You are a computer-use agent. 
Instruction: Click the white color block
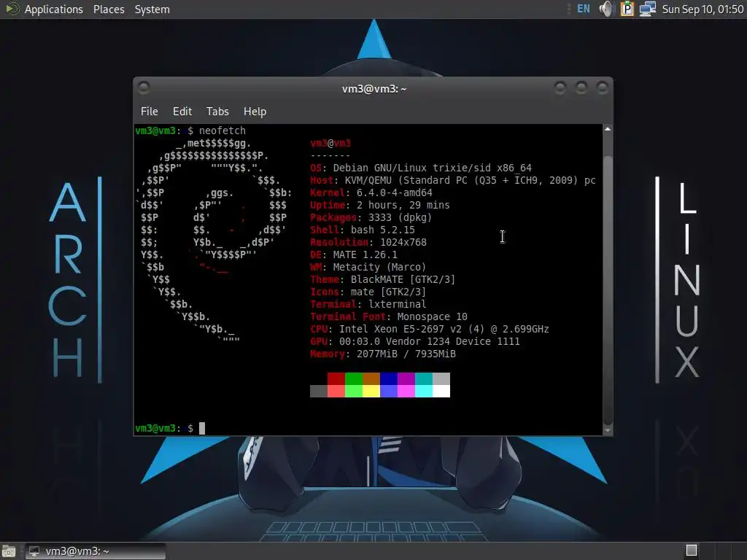point(441,392)
